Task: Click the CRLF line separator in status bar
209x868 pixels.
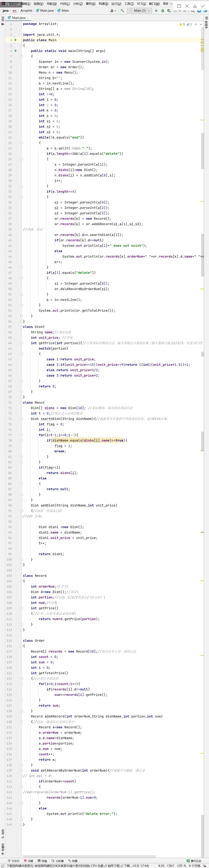Action: pyautogui.click(x=171, y=866)
